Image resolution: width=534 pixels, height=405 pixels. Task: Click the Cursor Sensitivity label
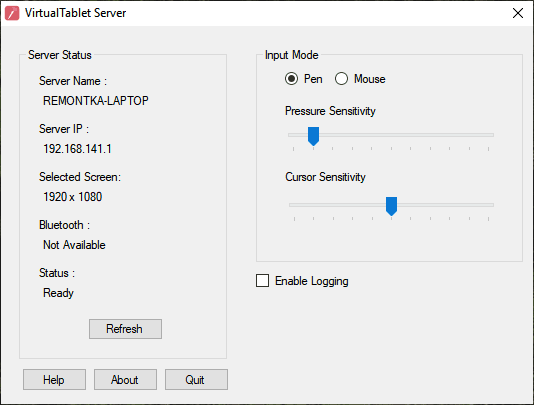[x=325, y=177]
